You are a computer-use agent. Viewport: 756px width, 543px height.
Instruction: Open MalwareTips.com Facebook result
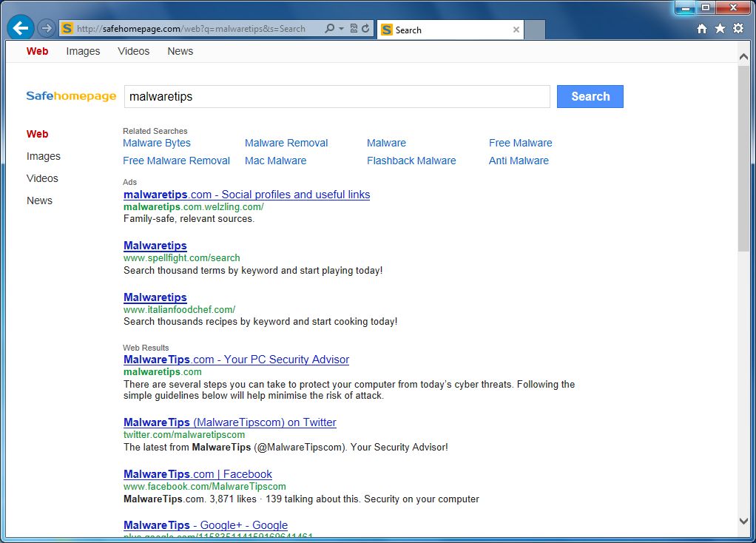[x=198, y=474]
